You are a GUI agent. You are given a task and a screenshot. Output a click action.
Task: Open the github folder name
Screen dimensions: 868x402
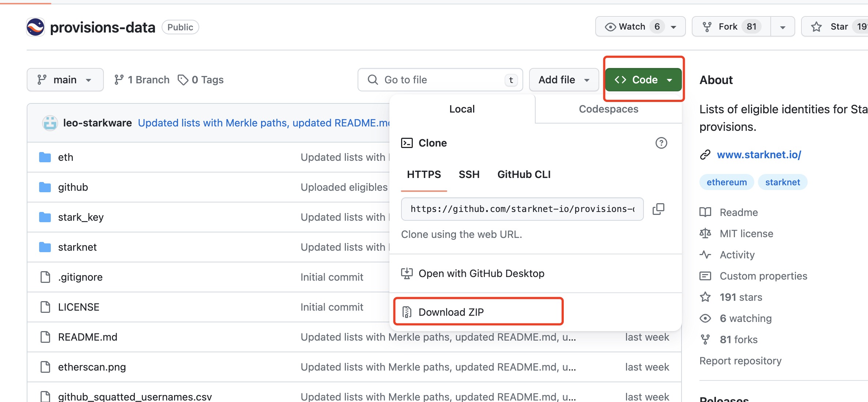pyautogui.click(x=73, y=187)
